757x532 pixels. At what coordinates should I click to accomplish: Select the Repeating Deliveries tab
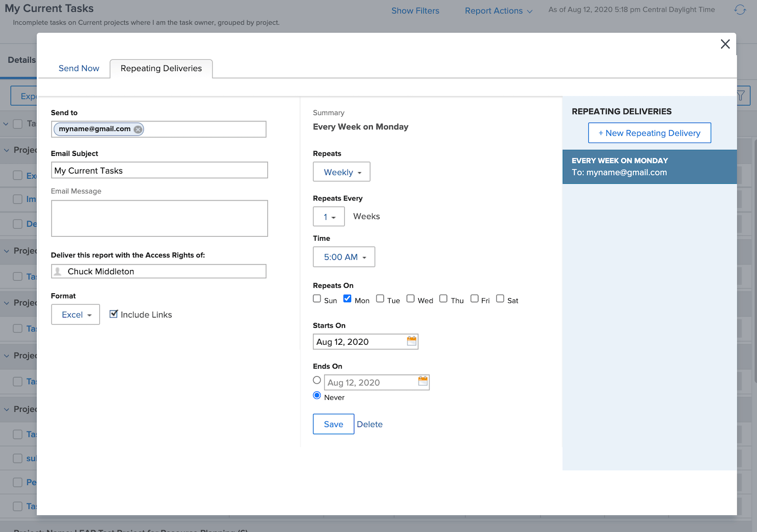click(161, 68)
